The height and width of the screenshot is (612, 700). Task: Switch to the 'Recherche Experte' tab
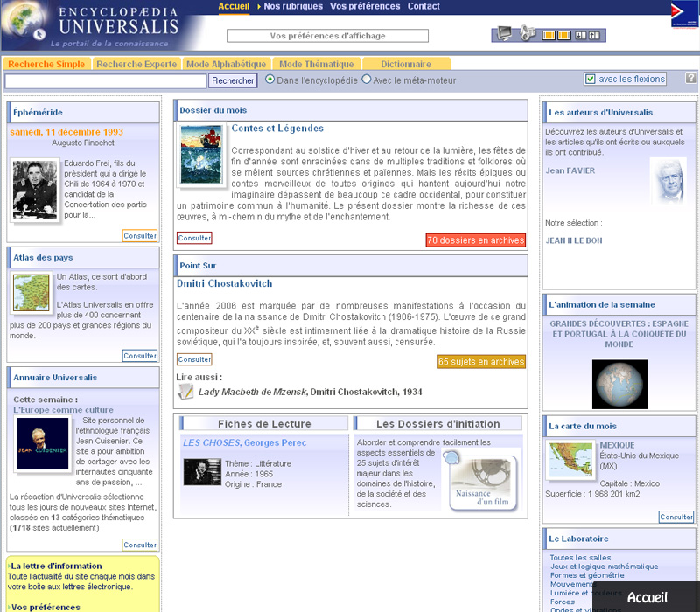pos(136,64)
